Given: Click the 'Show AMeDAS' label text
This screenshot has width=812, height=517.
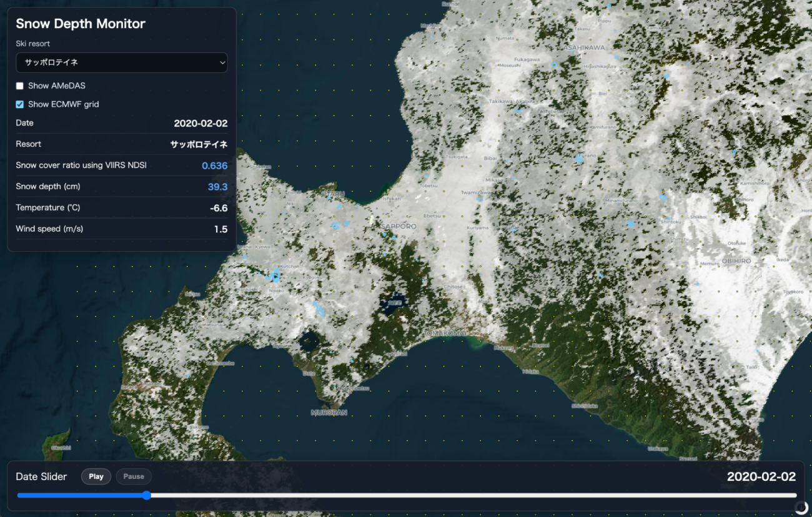Looking at the screenshot, I should (x=57, y=86).
